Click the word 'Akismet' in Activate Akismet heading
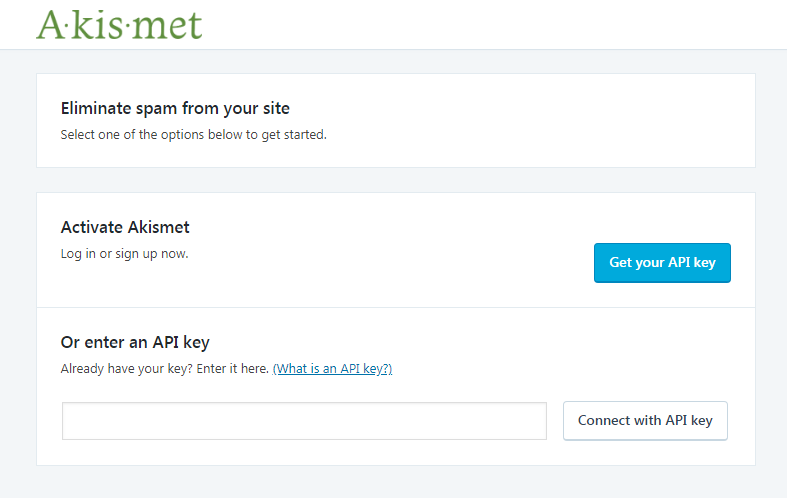The width and height of the screenshot is (787, 498). click(156, 227)
